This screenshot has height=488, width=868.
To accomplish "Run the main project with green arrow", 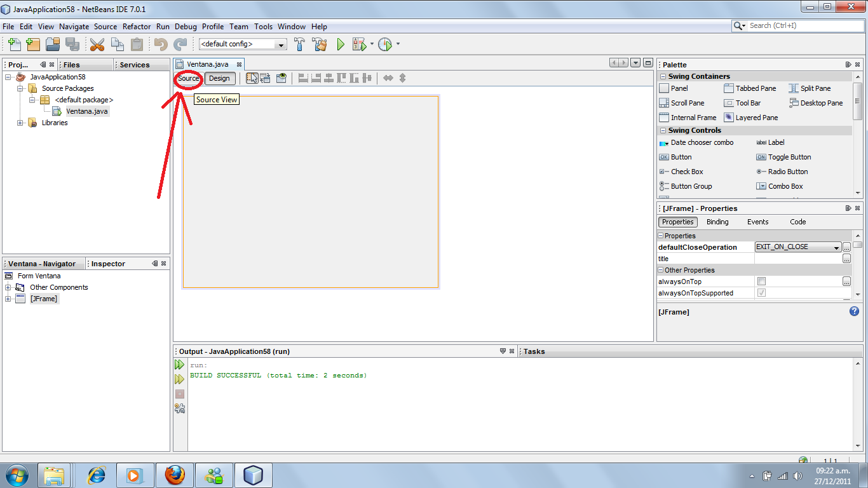I will pos(341,44).
